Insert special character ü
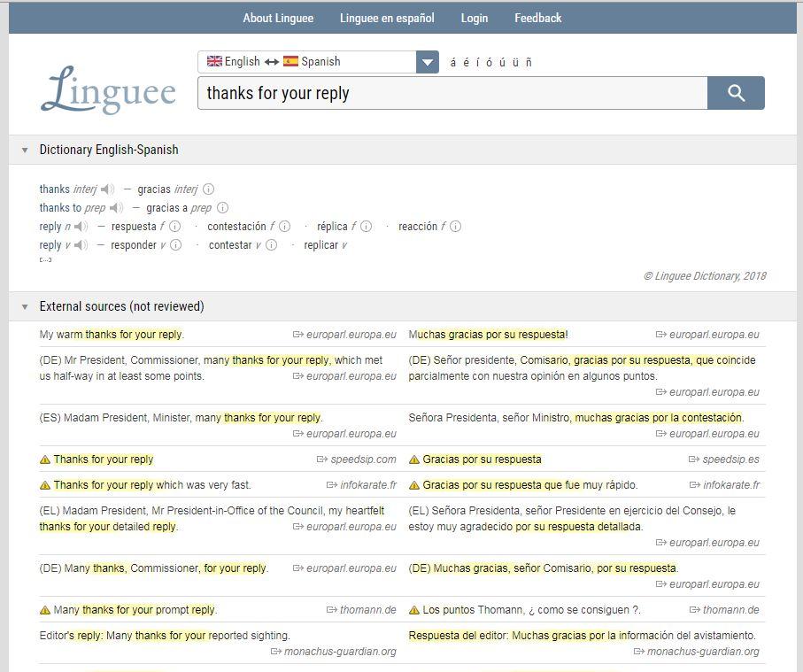Screen dimensions: 803x672 (x=515, y=63)
